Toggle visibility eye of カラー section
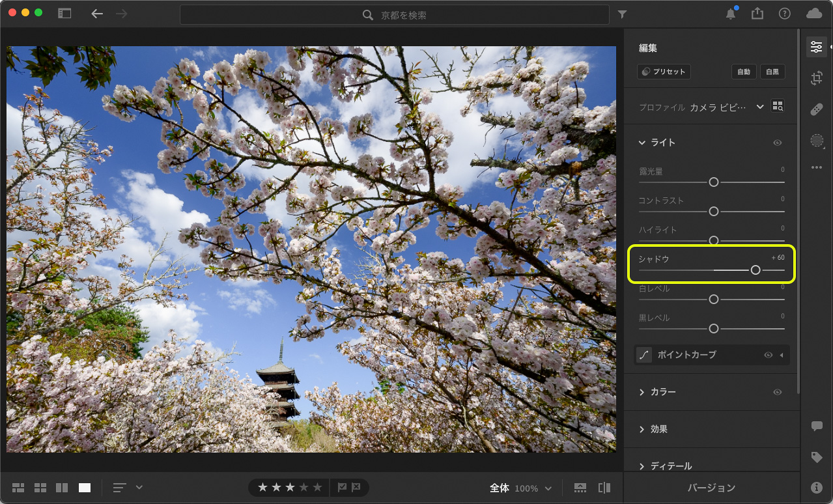833x504 pixels. coord(777,392)
